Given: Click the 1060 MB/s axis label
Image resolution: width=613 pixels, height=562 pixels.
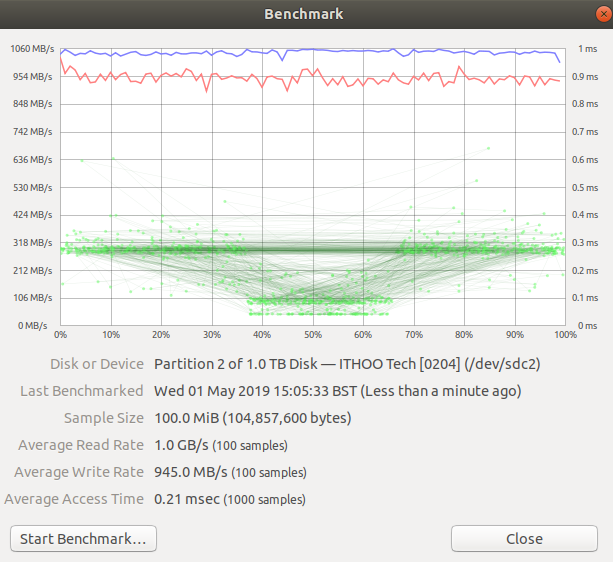Looking at the screenshot, I should tap(32, 49).
